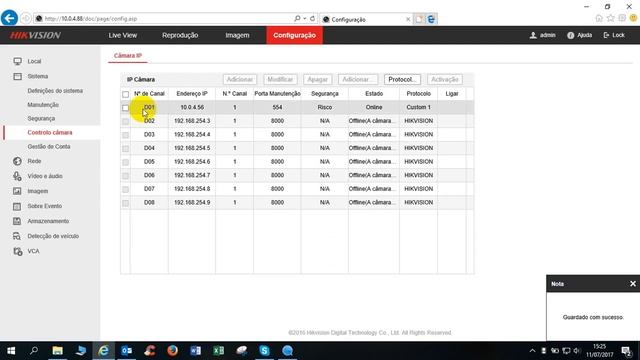
Task: Select the Configuração browser tab
Action: click(x=366, y=19)
